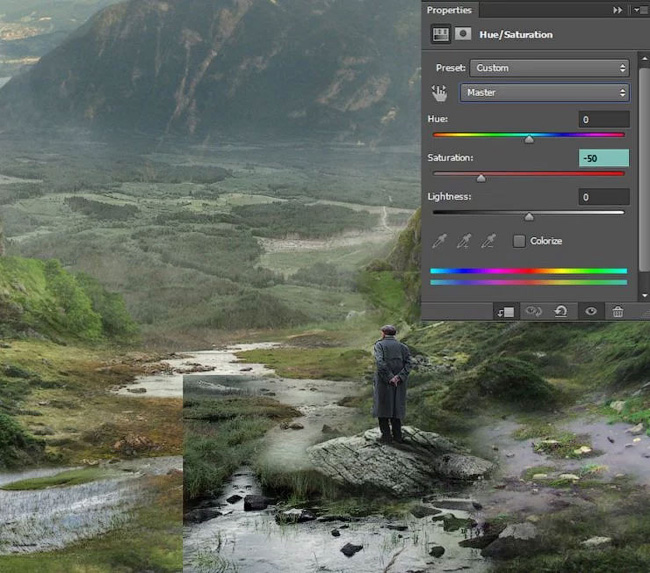Select the add-to-sample eyedropper
The width and height of the screenshot is (650, 573).
point(464,241)
